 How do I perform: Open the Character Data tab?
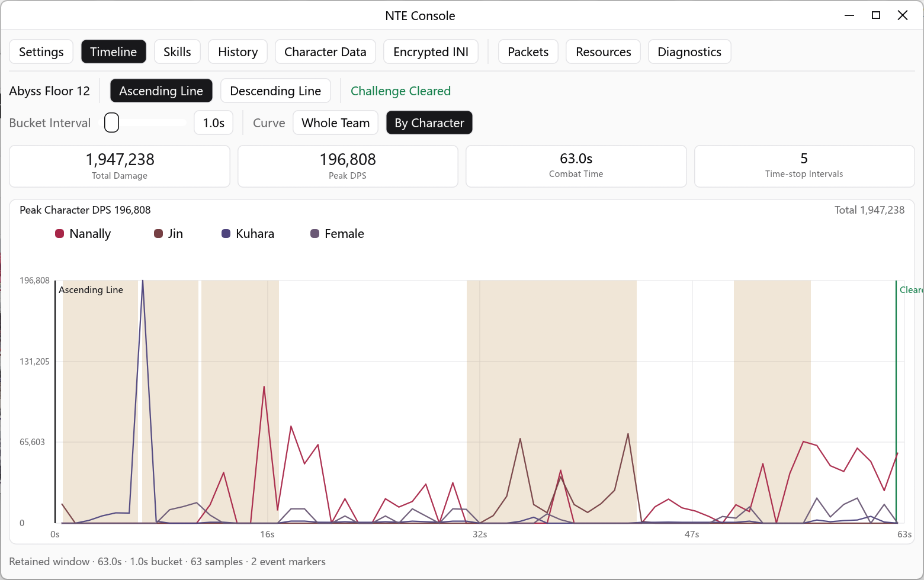point(325,52)
